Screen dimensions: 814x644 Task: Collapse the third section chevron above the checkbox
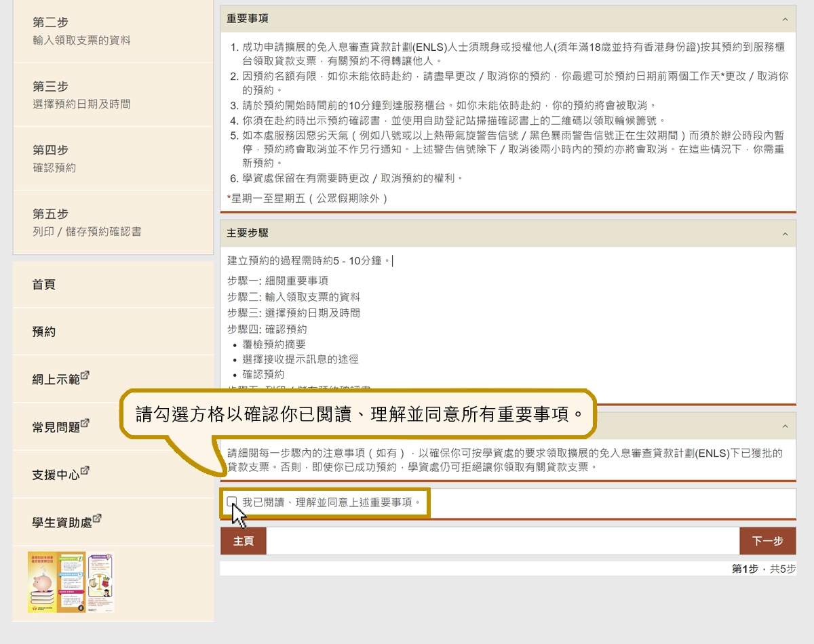point(785,426)
